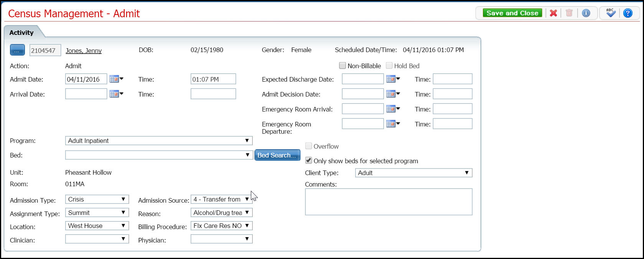Click the Save and Close button
Image resolution: width=644 pixels, height=259 pixels.
512,13
